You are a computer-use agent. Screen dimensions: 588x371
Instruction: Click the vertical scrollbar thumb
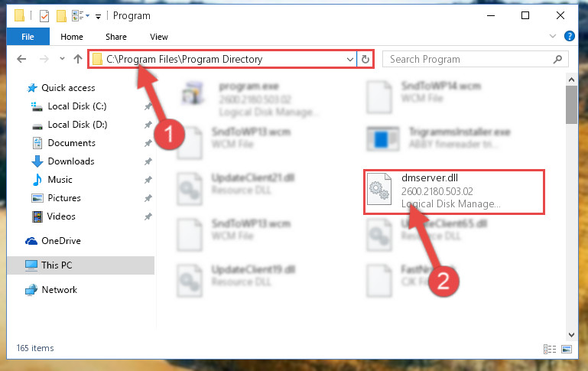click(571, 105)
